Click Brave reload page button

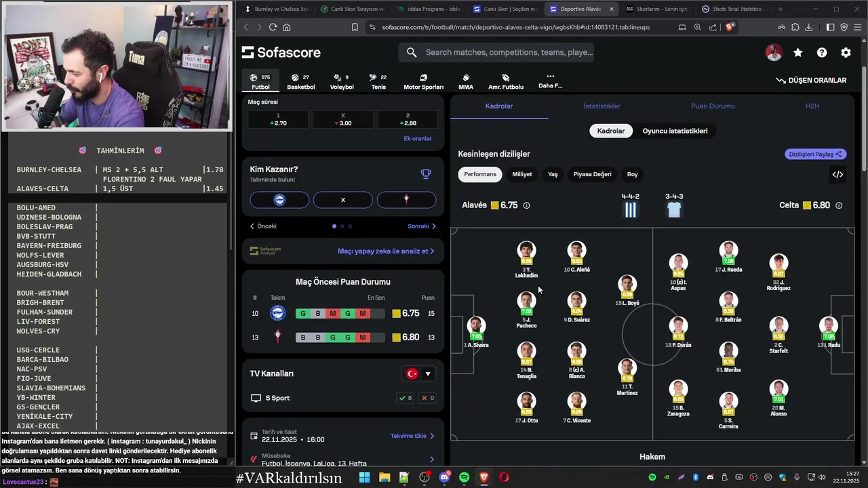tap(273, 27)
